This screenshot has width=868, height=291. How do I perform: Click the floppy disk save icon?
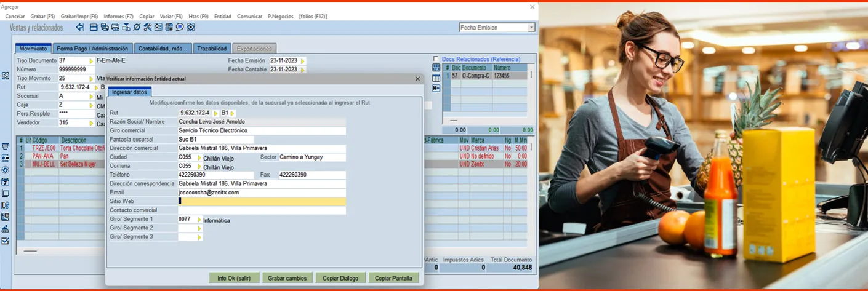(x=94, y=27)
